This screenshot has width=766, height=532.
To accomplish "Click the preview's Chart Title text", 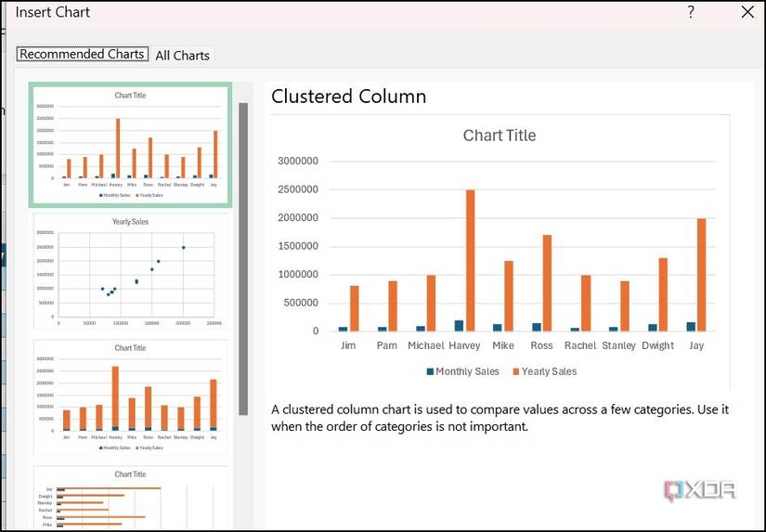I will tap(500, 136).
